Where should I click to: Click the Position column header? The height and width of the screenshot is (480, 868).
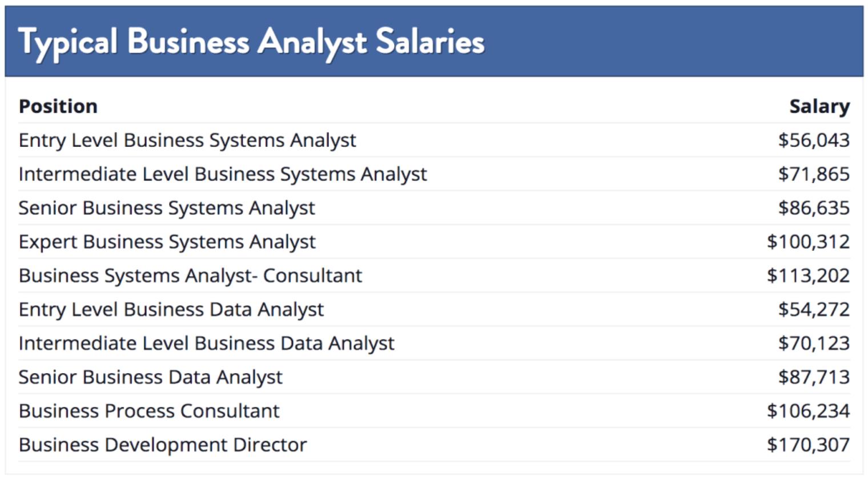coord(58,106)
